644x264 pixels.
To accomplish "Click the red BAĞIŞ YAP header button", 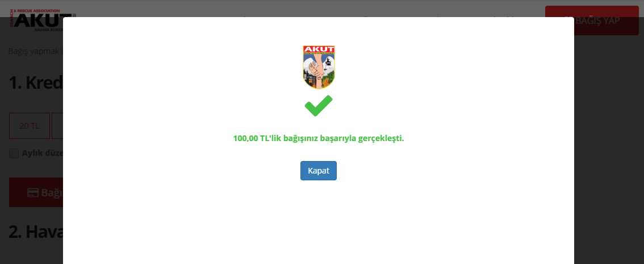I will (x=591, y=20).
